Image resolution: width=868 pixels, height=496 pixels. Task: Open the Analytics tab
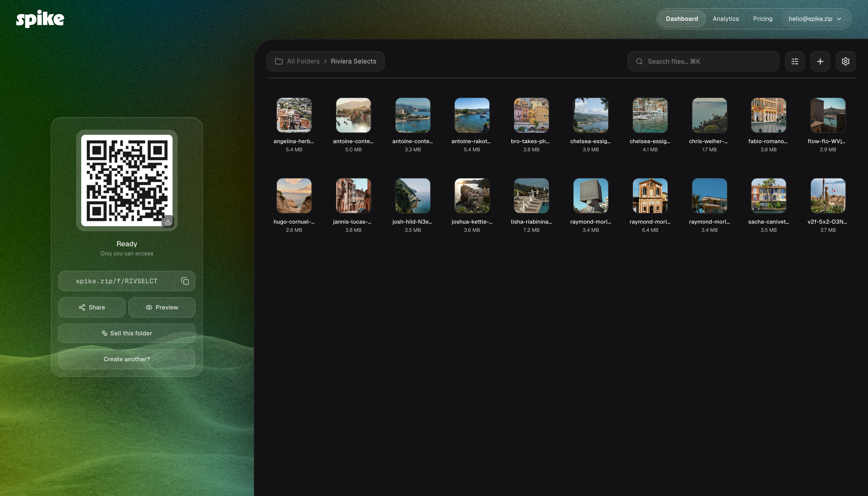[726, 19]
